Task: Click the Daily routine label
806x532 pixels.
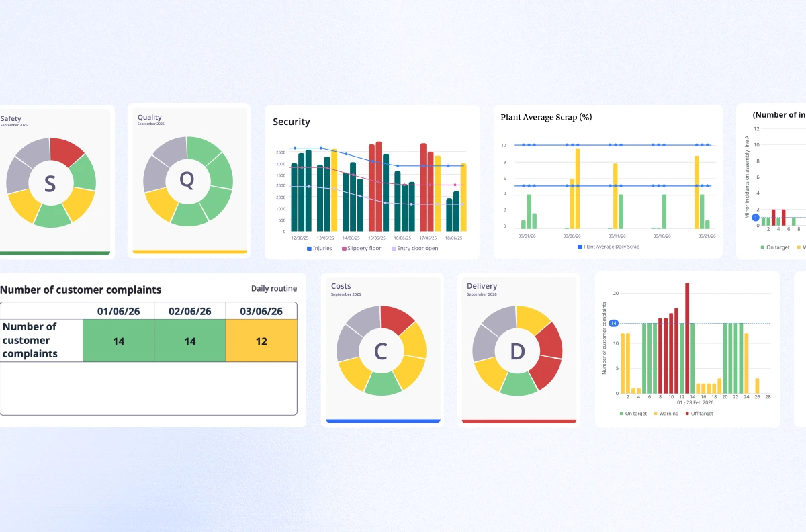Action: (274, 289)
